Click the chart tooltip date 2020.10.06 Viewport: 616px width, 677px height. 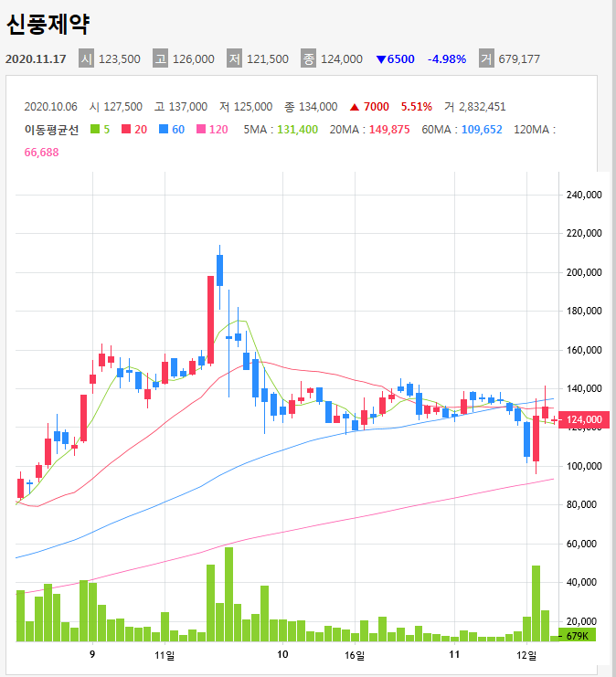click(50, 107)
